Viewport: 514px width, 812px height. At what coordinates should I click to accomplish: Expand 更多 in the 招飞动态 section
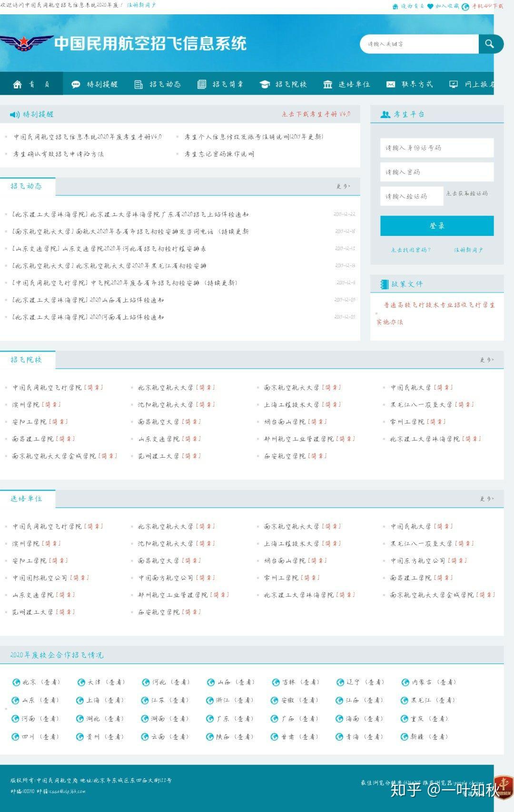pos(343,186)
